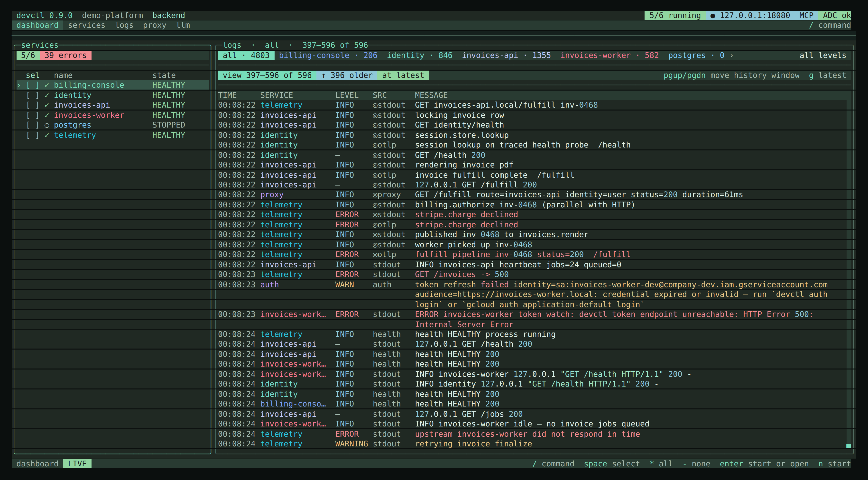
Task: Filter logs by invoices-worker · 582
Action: point(609,55)
